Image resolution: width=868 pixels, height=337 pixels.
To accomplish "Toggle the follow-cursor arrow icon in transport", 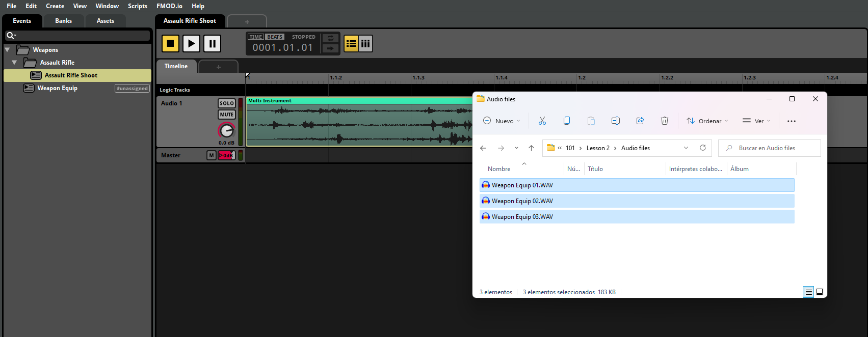I will 330,48.
